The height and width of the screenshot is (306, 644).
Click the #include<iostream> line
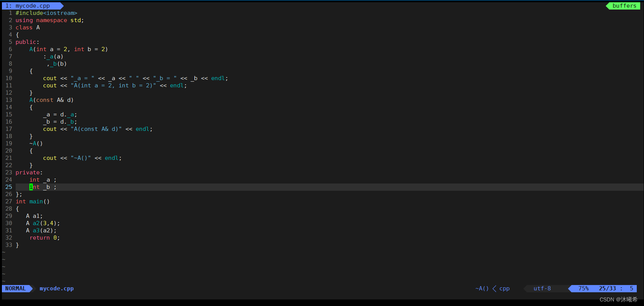(47, 13)
